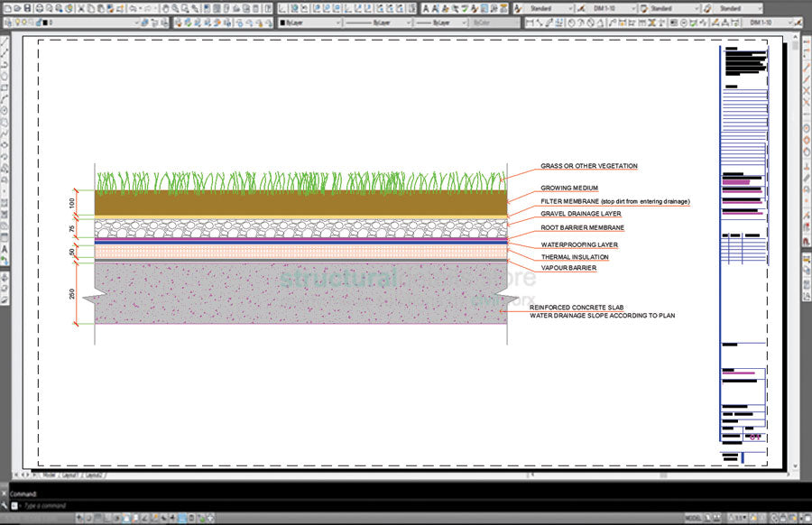This screenshot has width=812, height=525.
Task: Click the black color swatch beside ByLayer
Action: click(x=282, y=22)
